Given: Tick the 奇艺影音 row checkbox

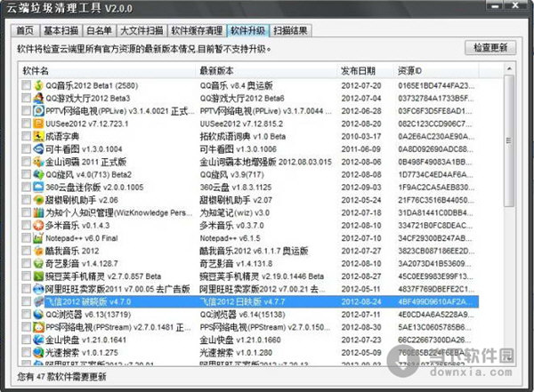Looking at the screenshot, I should click(26, 263).
